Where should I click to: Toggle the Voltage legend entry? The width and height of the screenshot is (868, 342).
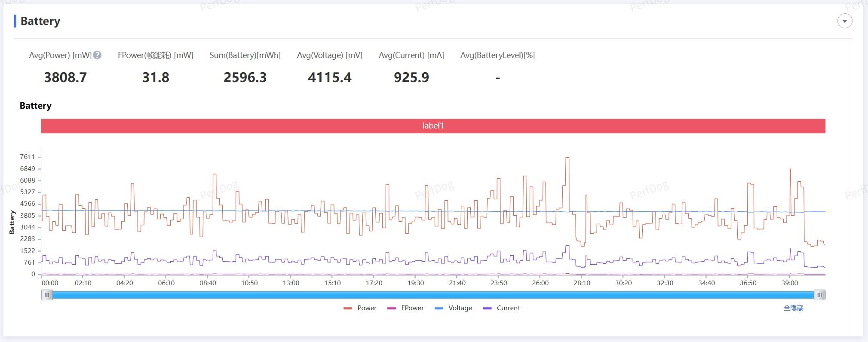tap(460, 308)
